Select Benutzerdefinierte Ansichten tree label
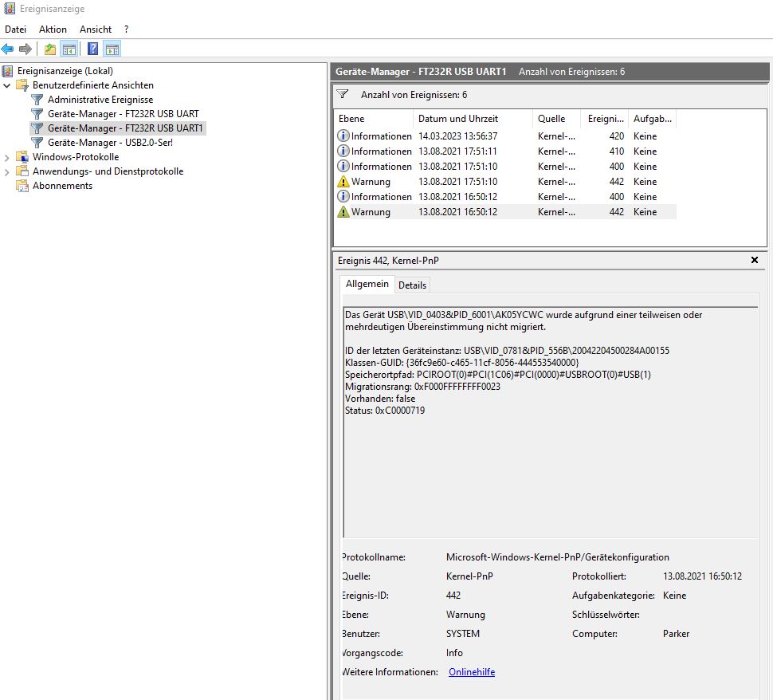The width and height of the screenshot is (773, 700). click(x=92, y=85)
